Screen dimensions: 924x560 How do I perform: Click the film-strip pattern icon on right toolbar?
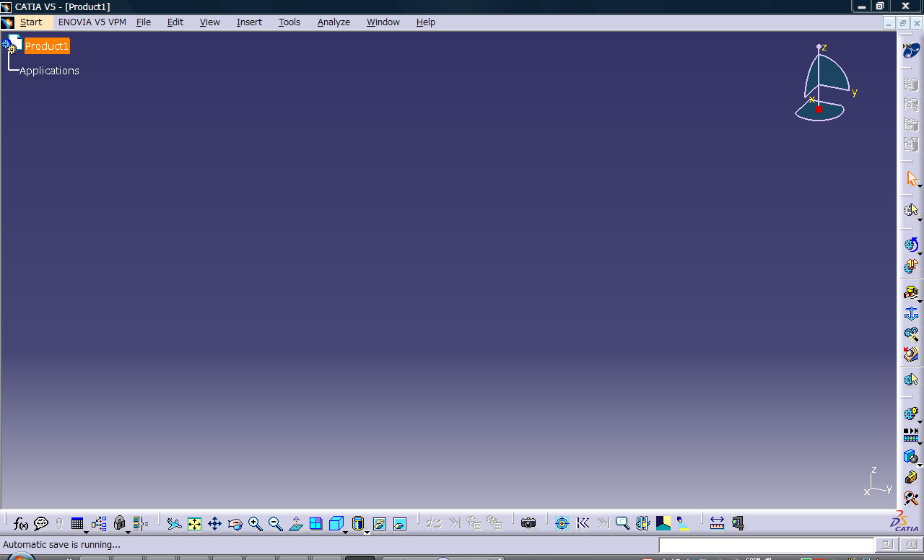tap(911, 435)
